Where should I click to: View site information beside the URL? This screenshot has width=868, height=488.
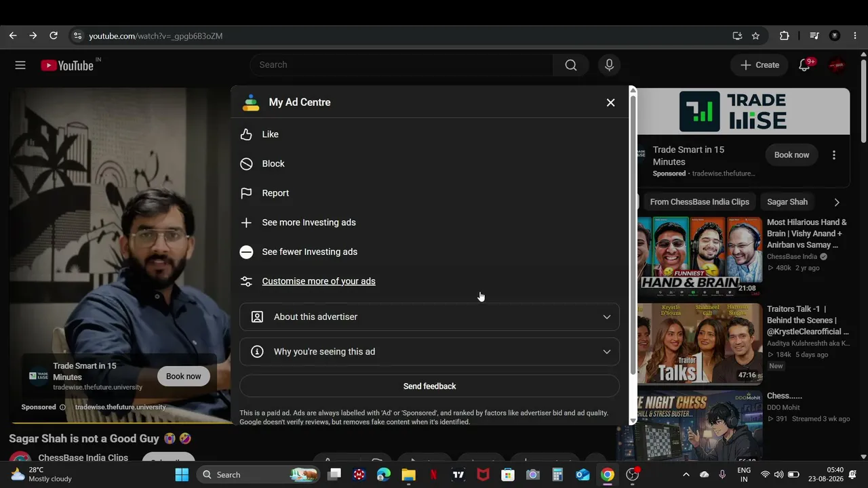coord(77,36)
